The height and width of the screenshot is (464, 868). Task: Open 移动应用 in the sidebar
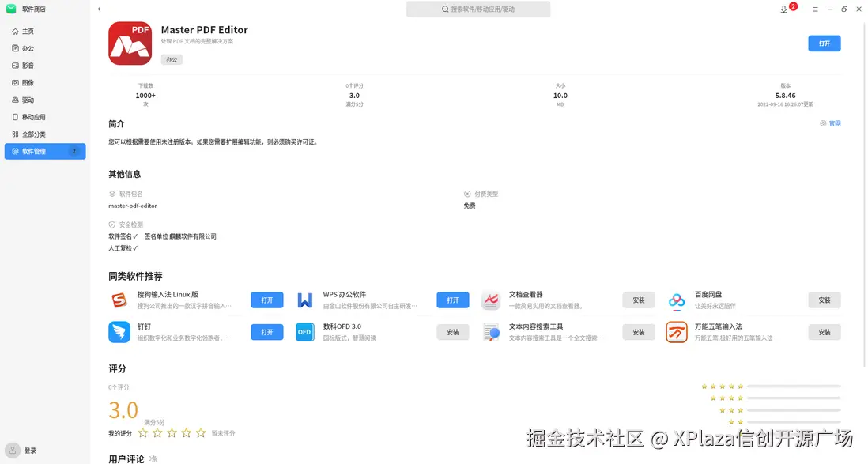click(45, 118)
